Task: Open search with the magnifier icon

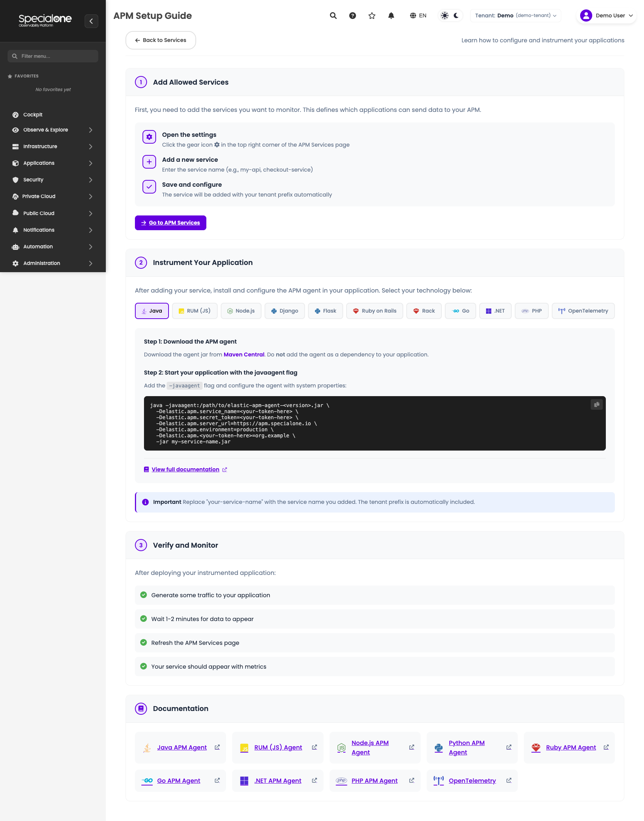Action: [x=333, y=15]
